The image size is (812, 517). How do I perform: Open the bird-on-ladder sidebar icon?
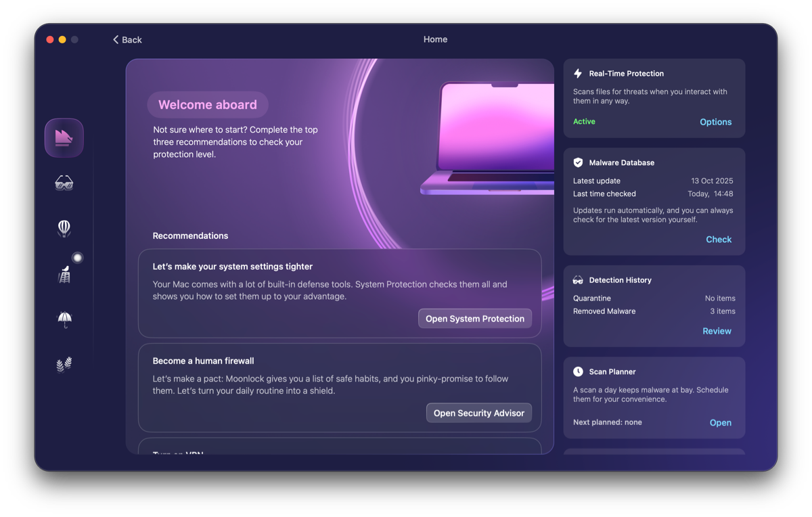pyautogui.click(x=64, y=274)
